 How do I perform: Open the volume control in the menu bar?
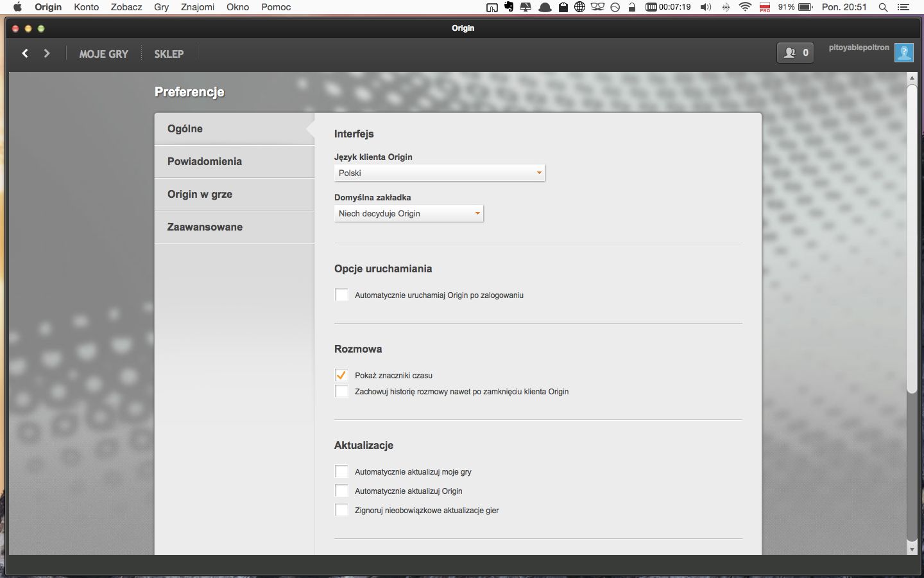tap(706, 7)
